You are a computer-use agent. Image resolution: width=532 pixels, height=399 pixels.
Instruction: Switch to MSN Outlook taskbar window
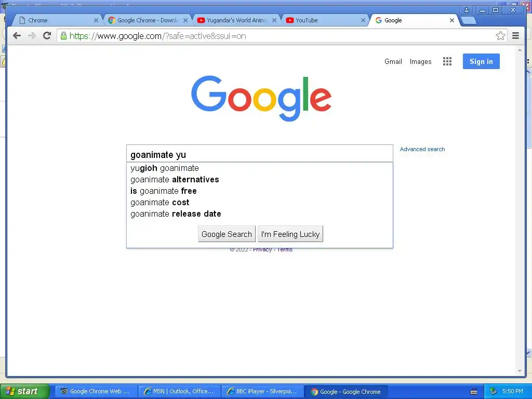point(179,392)
